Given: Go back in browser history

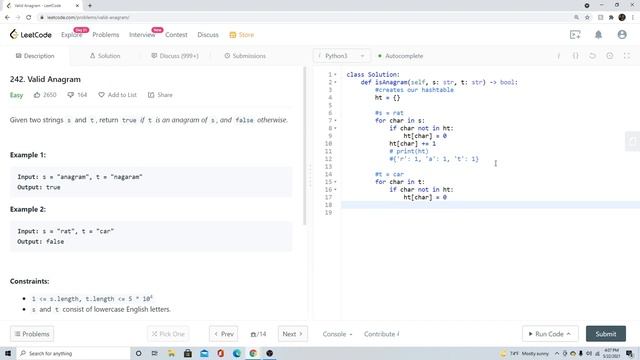Looking at the screenshot, I should coord(7,17).
